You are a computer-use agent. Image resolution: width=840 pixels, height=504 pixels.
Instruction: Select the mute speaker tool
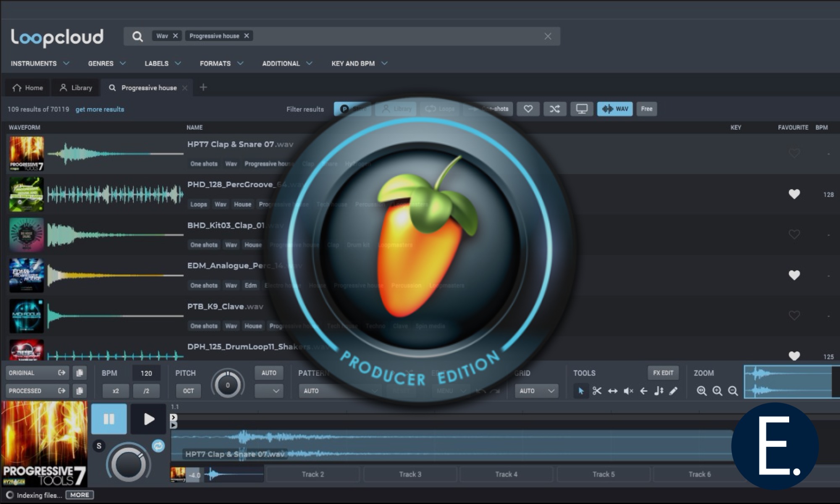coord(628,391)
